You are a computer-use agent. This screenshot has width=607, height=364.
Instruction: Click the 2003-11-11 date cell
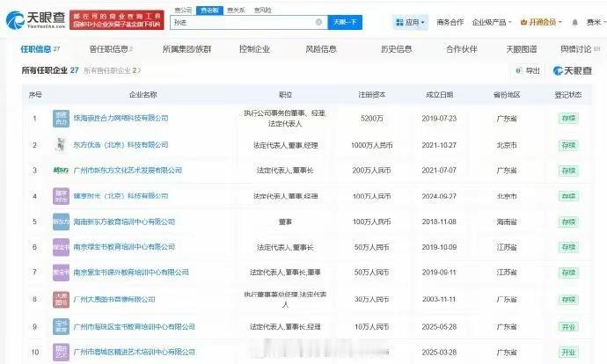click(x=439, y=300)
